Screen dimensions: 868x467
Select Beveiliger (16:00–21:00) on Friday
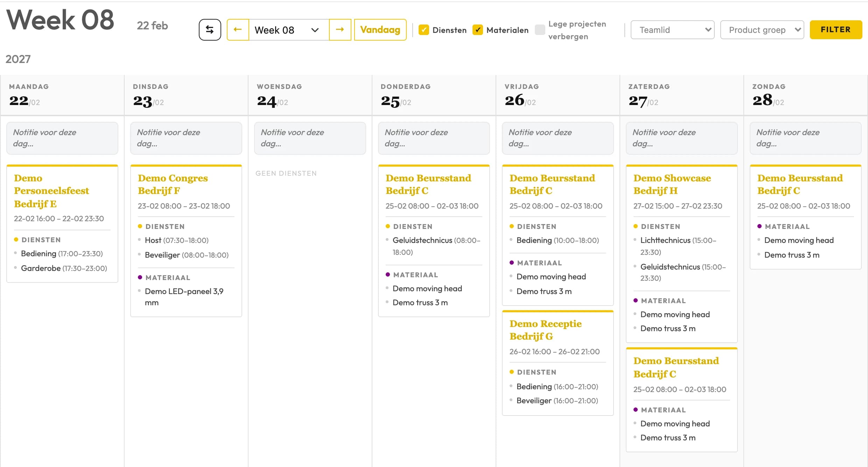pyautogui.click(x=557, y=400)
